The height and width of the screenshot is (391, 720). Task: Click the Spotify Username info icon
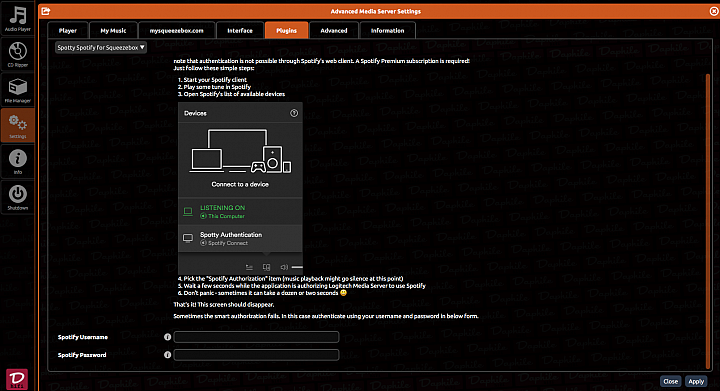click(x=168, y=337)
